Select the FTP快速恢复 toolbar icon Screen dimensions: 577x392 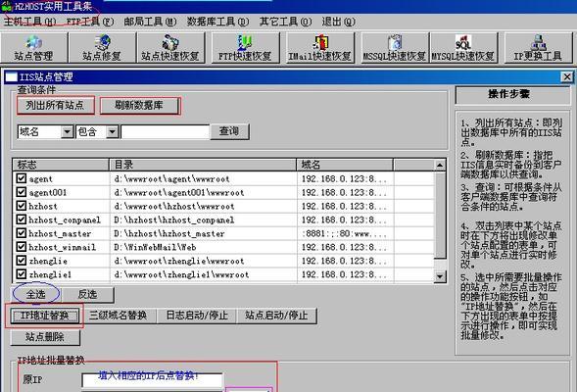[x=245, y=48]
